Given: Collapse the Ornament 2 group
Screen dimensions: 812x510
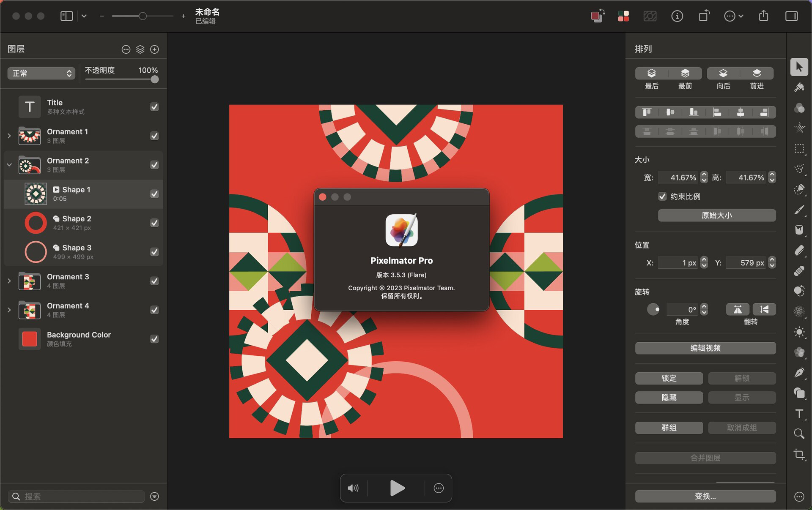Looking at the screenshot, I should coord(9,165).
